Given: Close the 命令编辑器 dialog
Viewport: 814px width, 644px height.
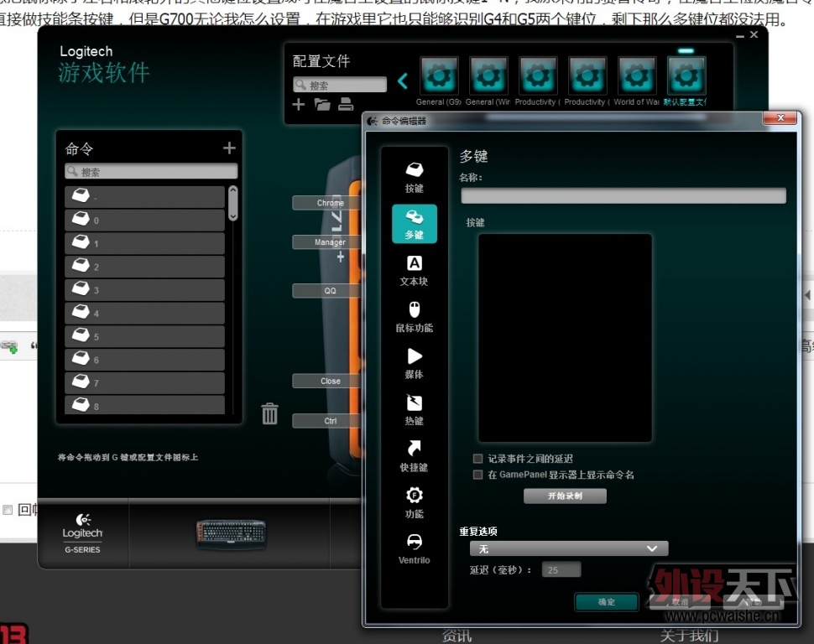Looking at the screenshot, I should click(x=780, y=118).
